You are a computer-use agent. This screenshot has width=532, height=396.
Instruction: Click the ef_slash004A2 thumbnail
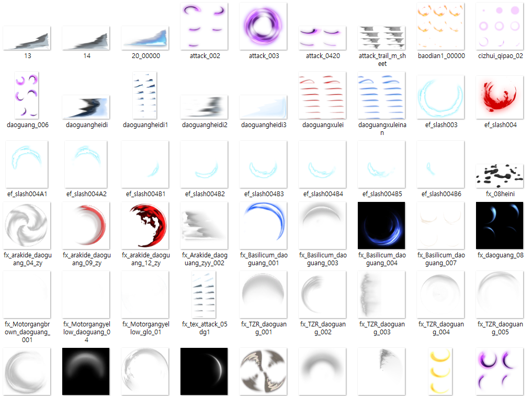pyautogui.click(x=86, y=164)
